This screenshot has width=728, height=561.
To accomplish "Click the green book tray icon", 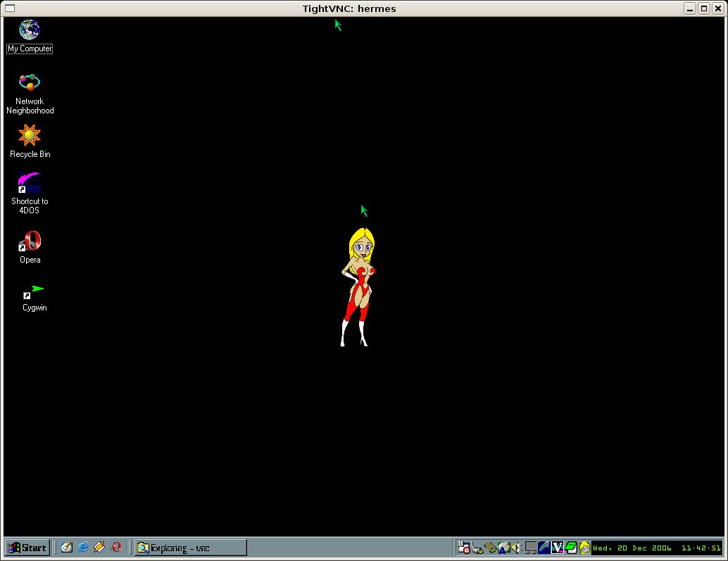I will [x=571, y=548].
